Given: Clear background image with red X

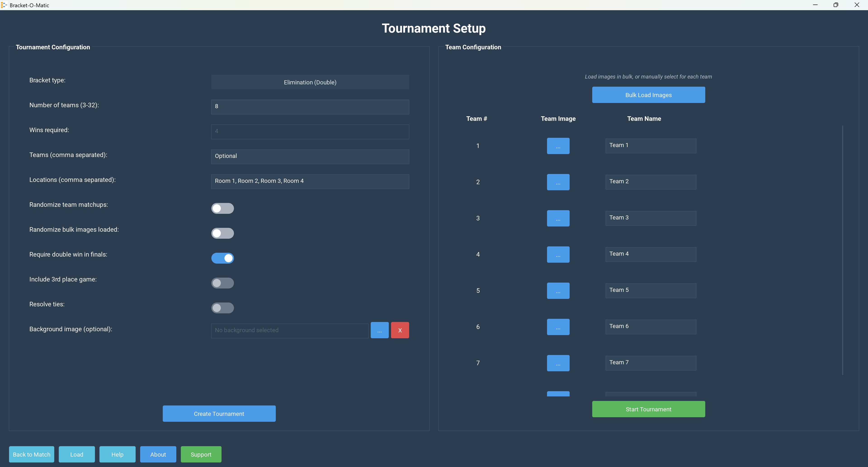Looking at the screenshot, I should (400, 330).
